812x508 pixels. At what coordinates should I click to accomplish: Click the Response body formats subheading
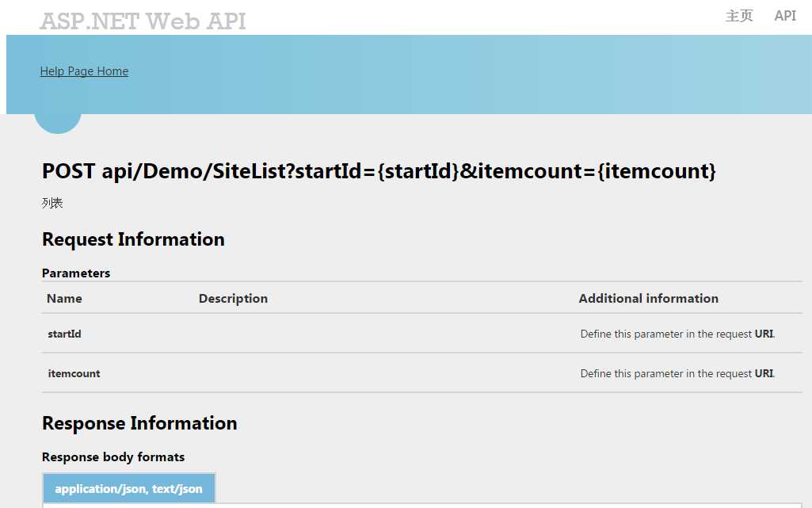tap(113, 457)
